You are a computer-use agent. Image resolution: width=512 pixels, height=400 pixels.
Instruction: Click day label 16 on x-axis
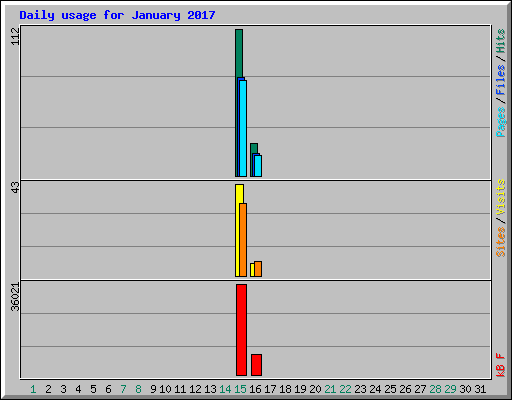coord(255,389)
